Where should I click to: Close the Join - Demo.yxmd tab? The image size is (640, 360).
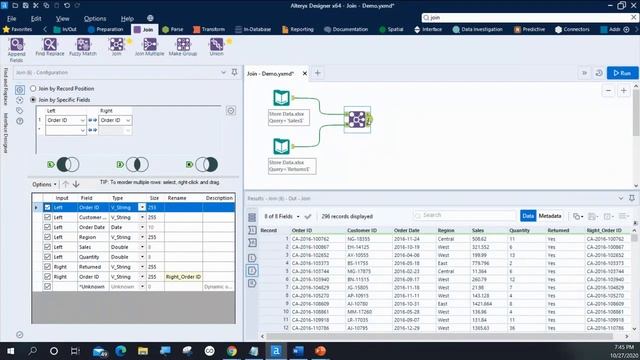[x=304, y=73]
